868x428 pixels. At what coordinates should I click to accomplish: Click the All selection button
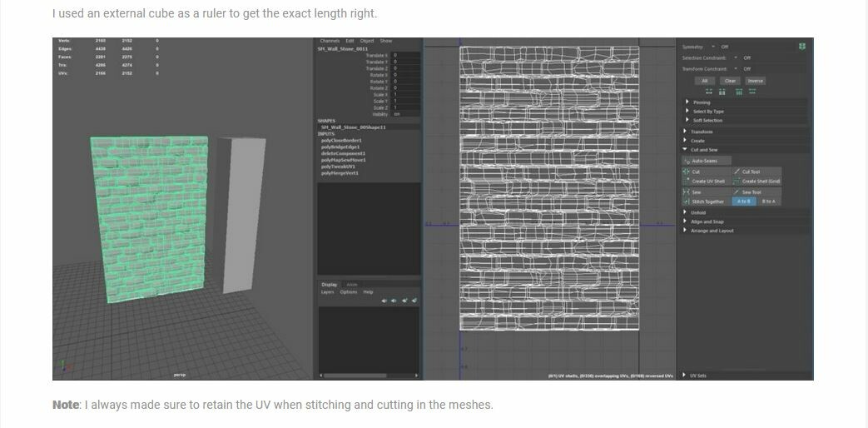(x=705, y=81)
